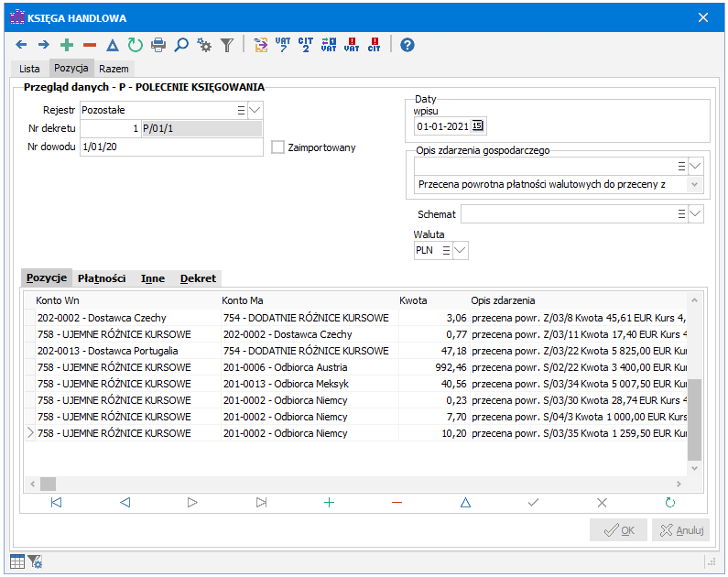Image resolution: width=728 pixels, height=577 pixels.
Task: Jump to last position in grid navigator
Action: [x=261, y=502]
